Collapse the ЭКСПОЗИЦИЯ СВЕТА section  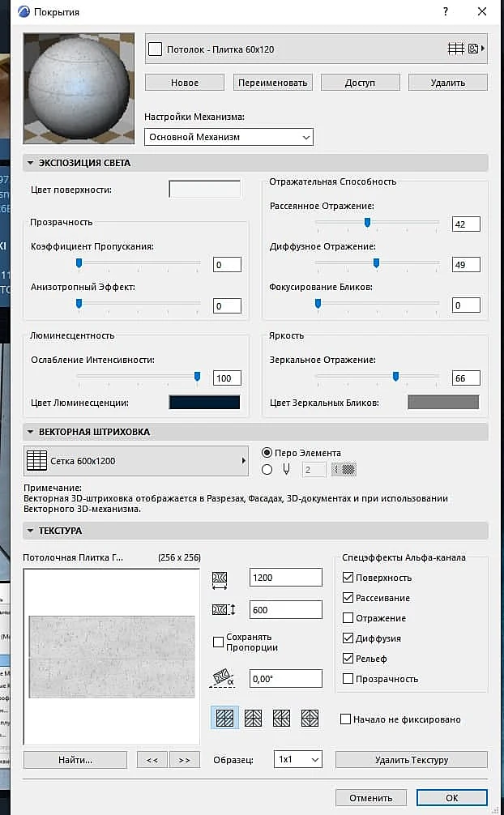click(30, 163)
